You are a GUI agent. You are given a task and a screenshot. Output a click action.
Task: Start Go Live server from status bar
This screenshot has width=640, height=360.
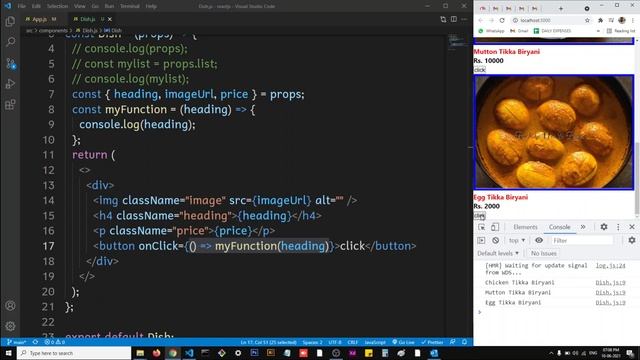(403, 342)
